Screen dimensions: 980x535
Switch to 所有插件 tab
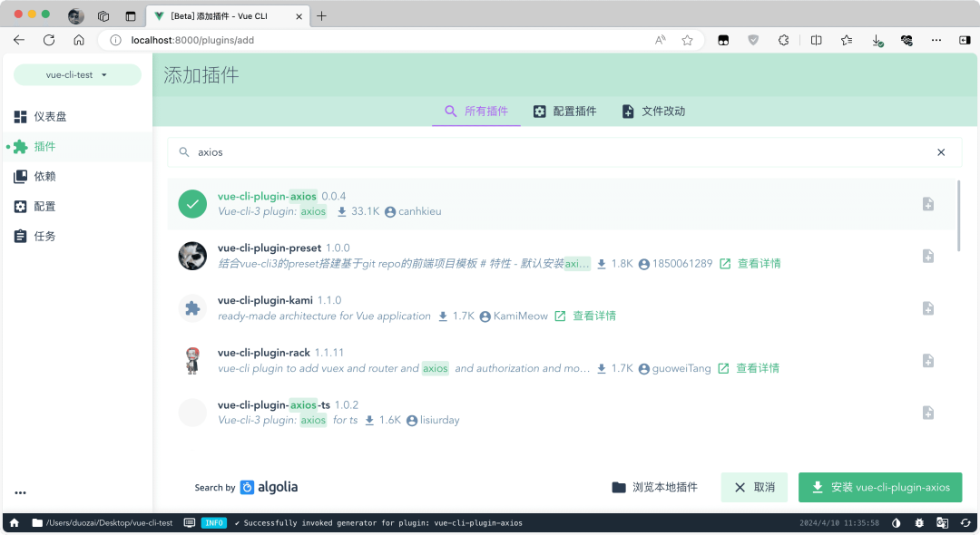[476, 112]
